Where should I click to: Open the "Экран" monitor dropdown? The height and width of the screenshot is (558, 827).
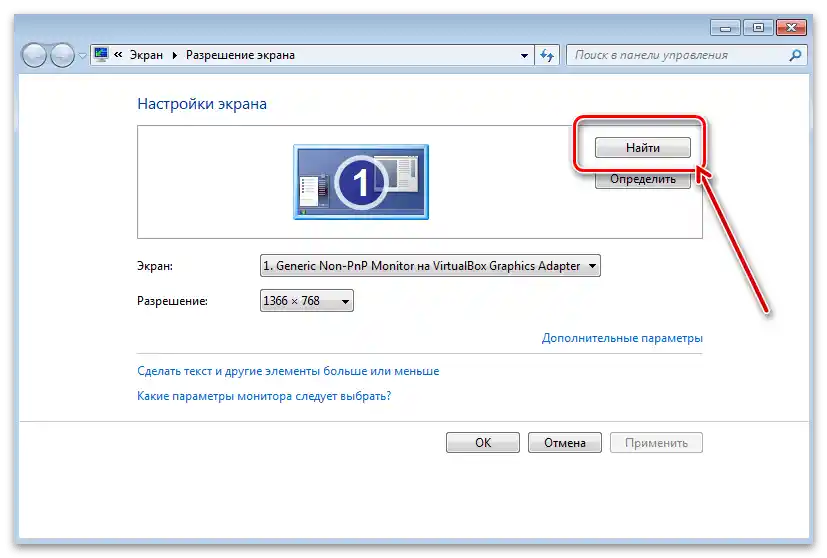(430, 266)
